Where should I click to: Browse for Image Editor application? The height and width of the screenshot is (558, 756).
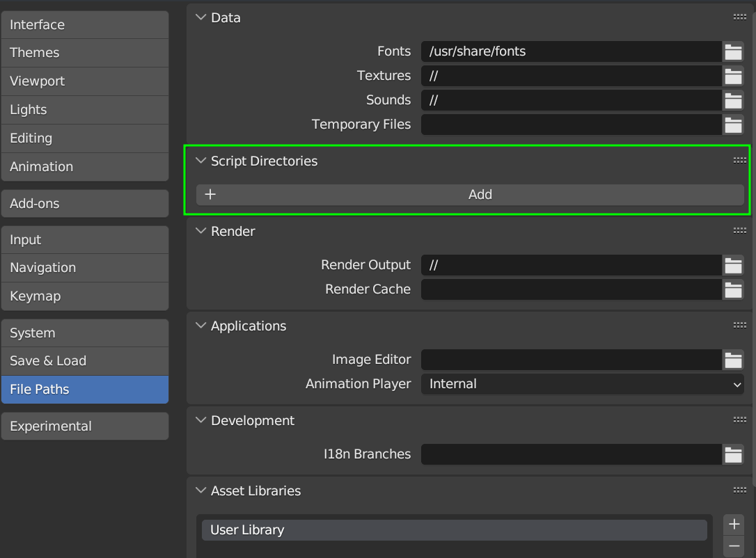click(733, 360)
